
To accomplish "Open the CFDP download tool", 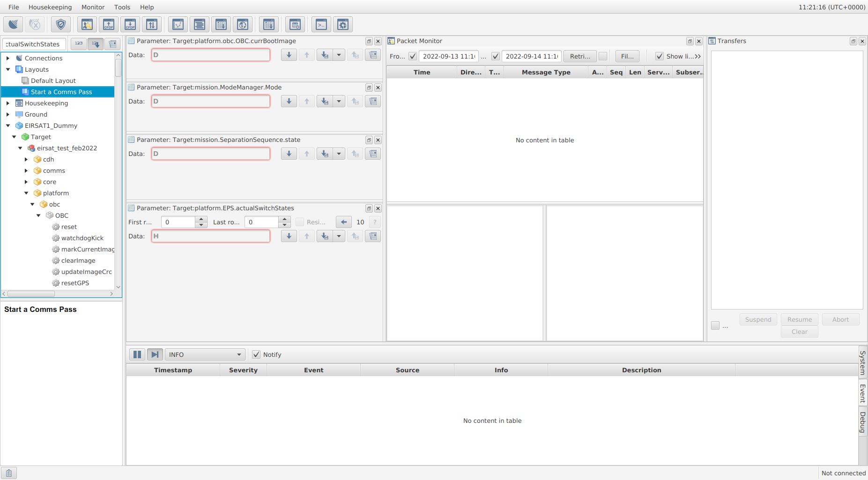I will click(x=130, y=24).
